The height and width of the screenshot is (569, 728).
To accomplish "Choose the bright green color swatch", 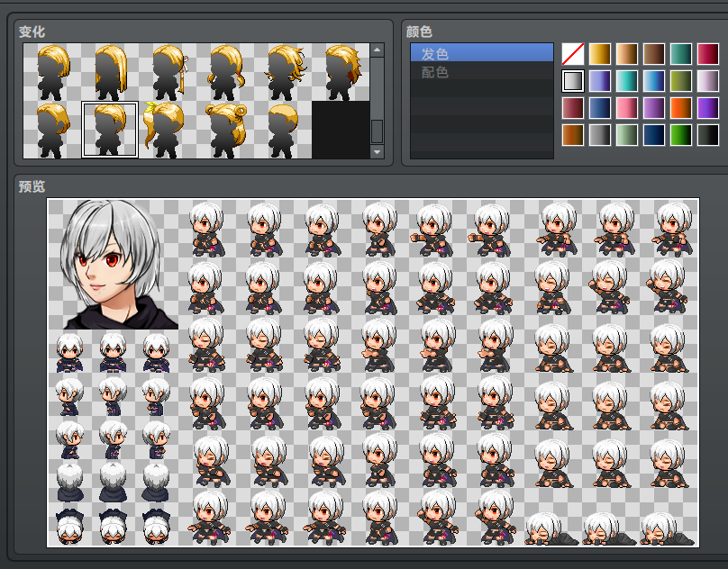I will (681, 135).
